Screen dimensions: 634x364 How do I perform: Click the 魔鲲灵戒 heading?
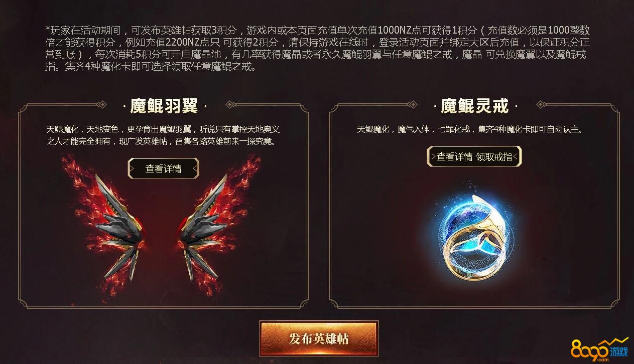pyautogui.click(x=474, y=106)
